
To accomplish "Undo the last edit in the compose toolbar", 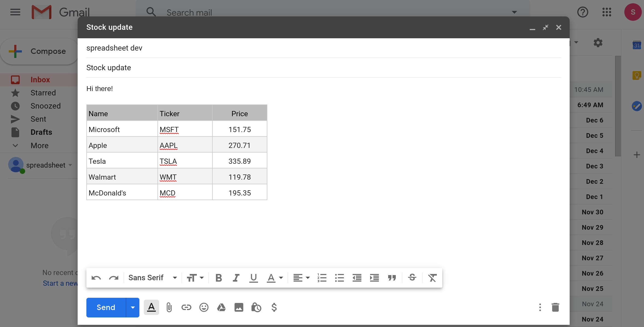I will pyautogui.click(x=96, y=278).
